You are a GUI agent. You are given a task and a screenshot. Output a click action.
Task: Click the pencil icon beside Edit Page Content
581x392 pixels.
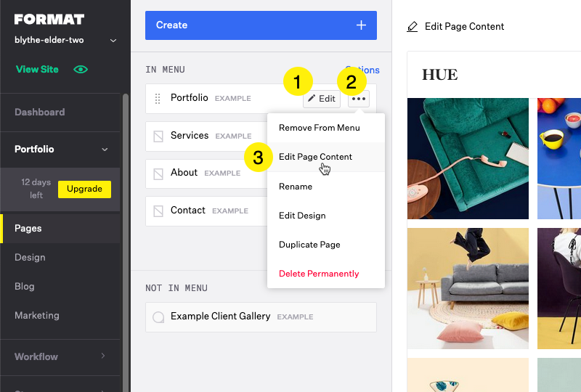413,27
